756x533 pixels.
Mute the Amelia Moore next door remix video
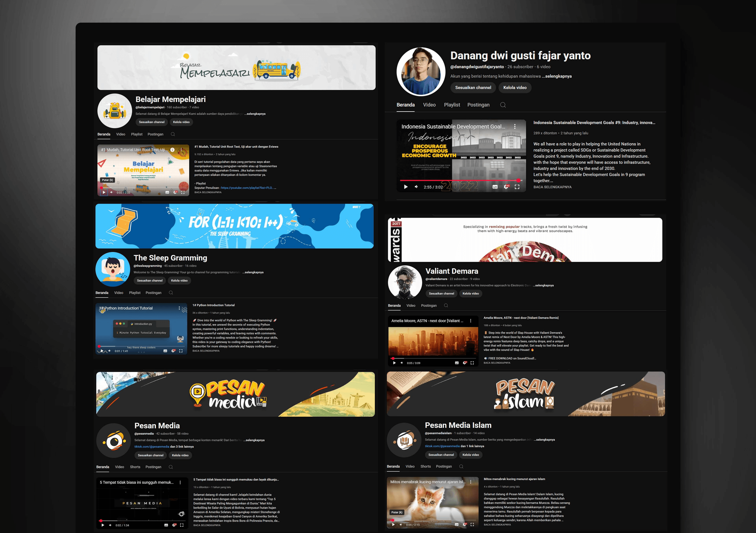402,363
